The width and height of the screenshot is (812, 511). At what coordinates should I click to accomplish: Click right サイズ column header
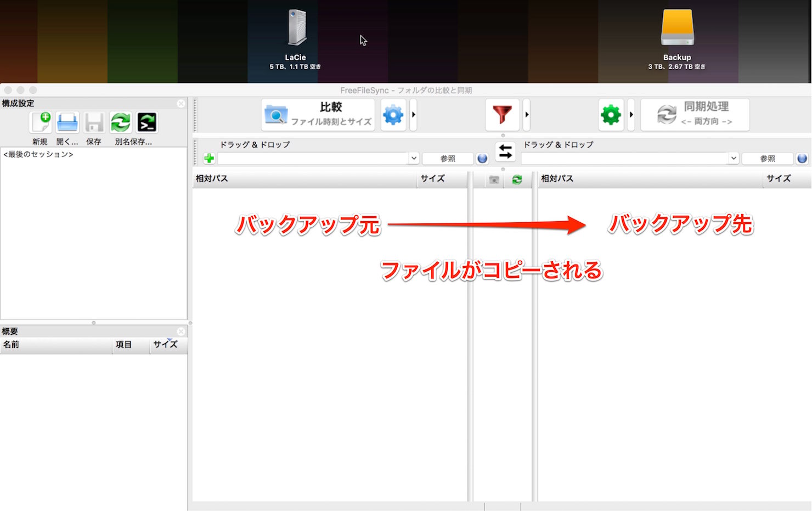[x=787, y=179]
